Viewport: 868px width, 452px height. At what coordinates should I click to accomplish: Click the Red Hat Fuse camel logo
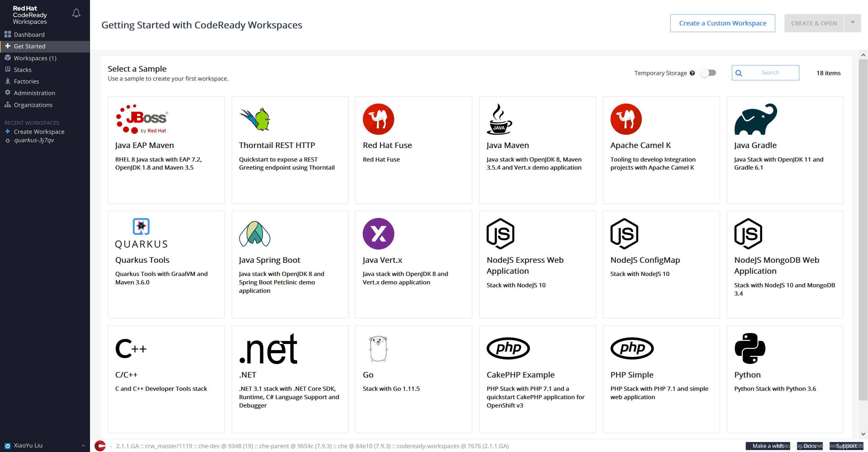click(x=378, y=119)
